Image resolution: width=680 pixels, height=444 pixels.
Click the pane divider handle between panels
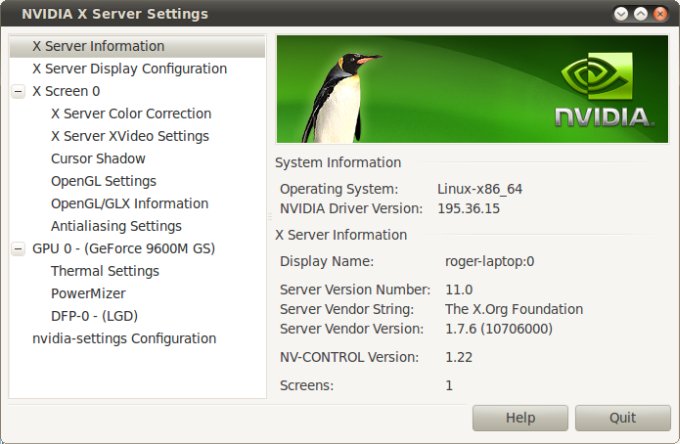270,216
